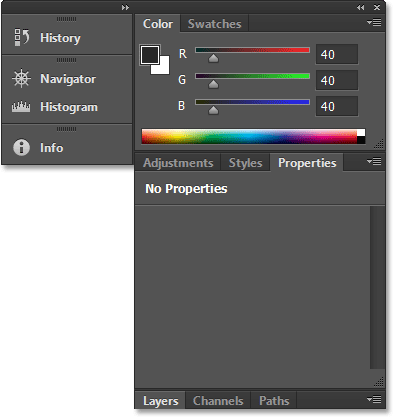393x417 pixels.
Task: Switch to the Adjustments tab
Action: 178,163
